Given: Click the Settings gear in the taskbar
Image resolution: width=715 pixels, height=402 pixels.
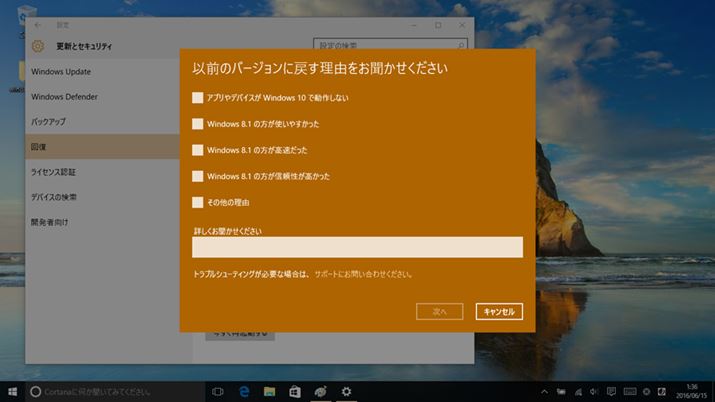Looking at the screenshot, I should [347, 392].
